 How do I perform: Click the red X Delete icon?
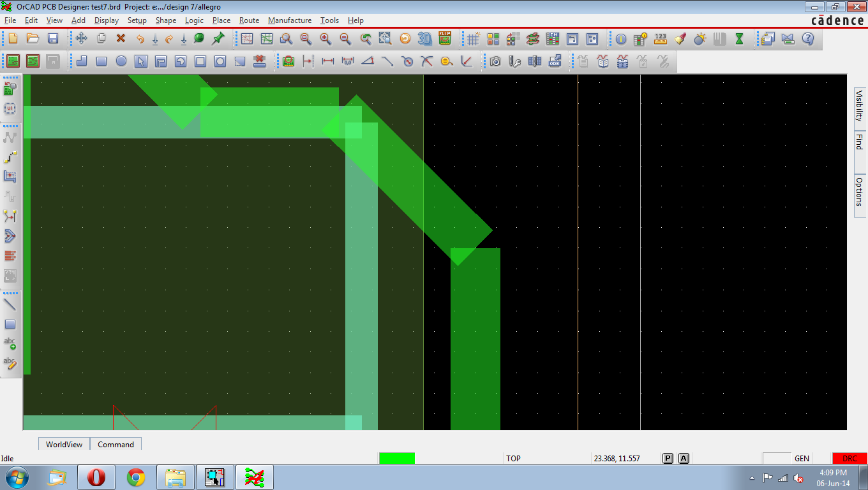[x=121, y=39]
